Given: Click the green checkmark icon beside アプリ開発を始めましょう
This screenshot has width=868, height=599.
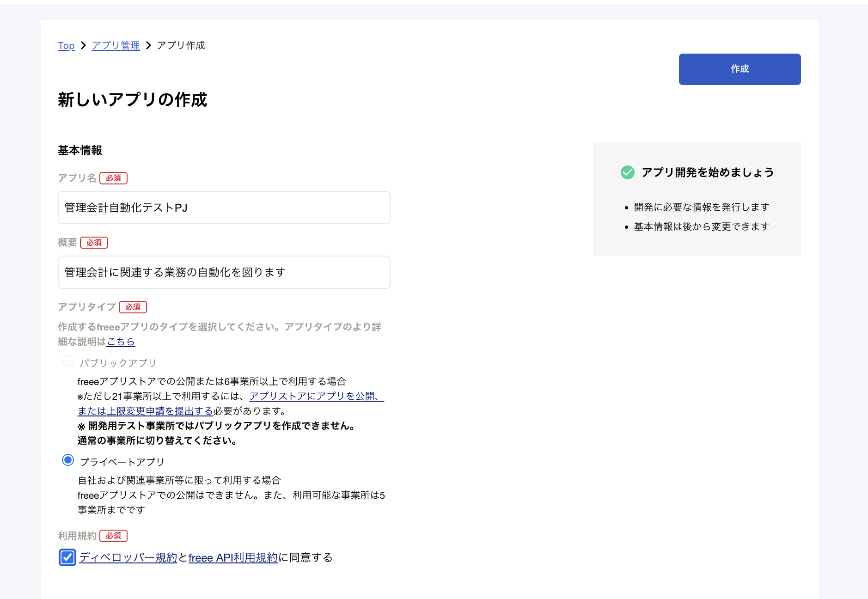Looking at the screenshot, I should [627, 172].
